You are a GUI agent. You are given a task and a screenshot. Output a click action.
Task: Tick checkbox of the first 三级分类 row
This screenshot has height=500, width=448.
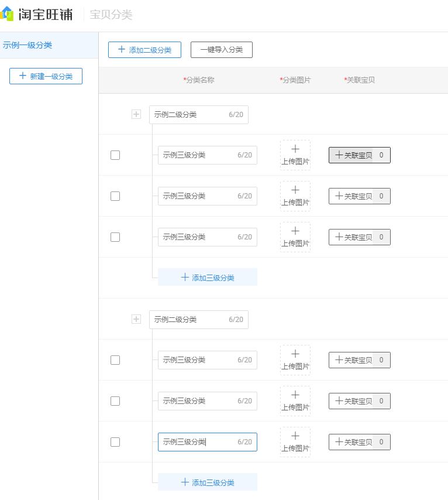tap(115, 155)
